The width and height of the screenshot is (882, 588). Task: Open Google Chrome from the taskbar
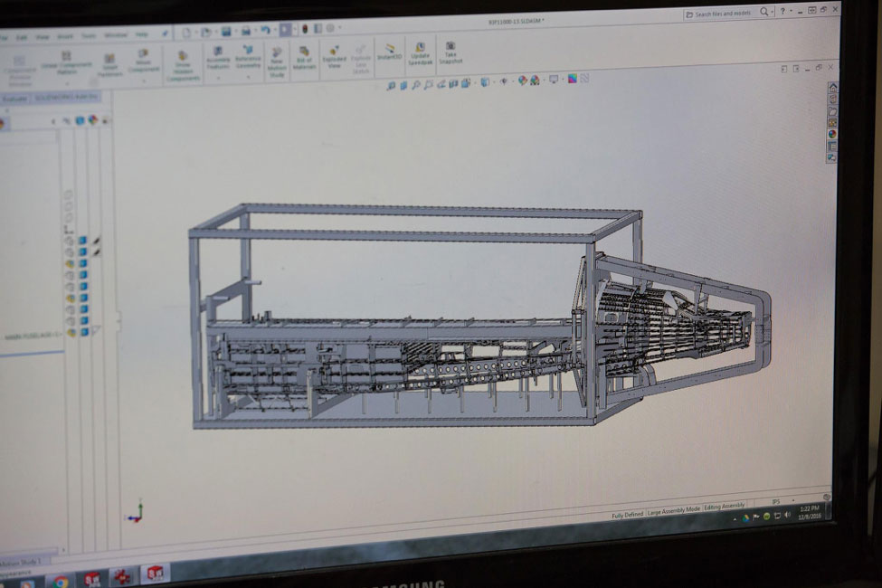pyautogui.click(x=61, y=581)
